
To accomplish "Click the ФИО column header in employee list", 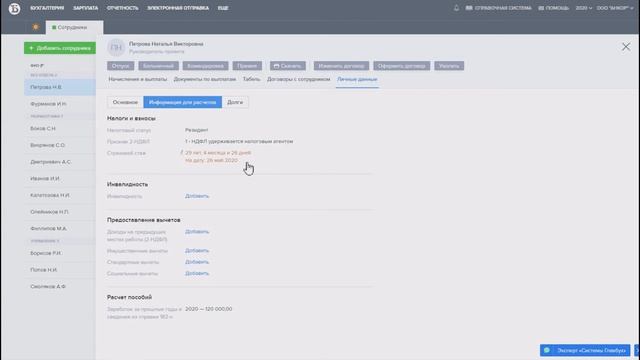I will (37, 65).
